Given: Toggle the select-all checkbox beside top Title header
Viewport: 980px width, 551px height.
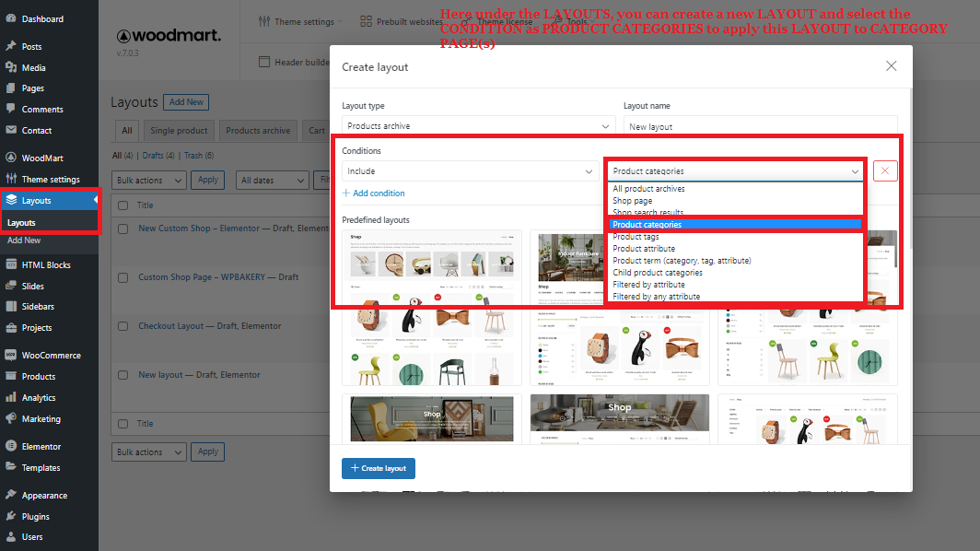Looking at the screenshot, I should [123, 205].
